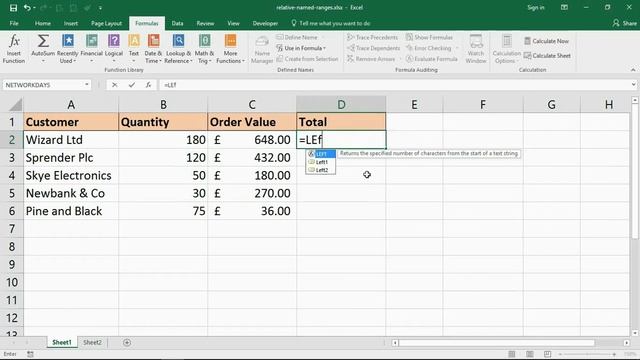Open the Watch Window
The image size is (640, 360).
pos(476,49)
